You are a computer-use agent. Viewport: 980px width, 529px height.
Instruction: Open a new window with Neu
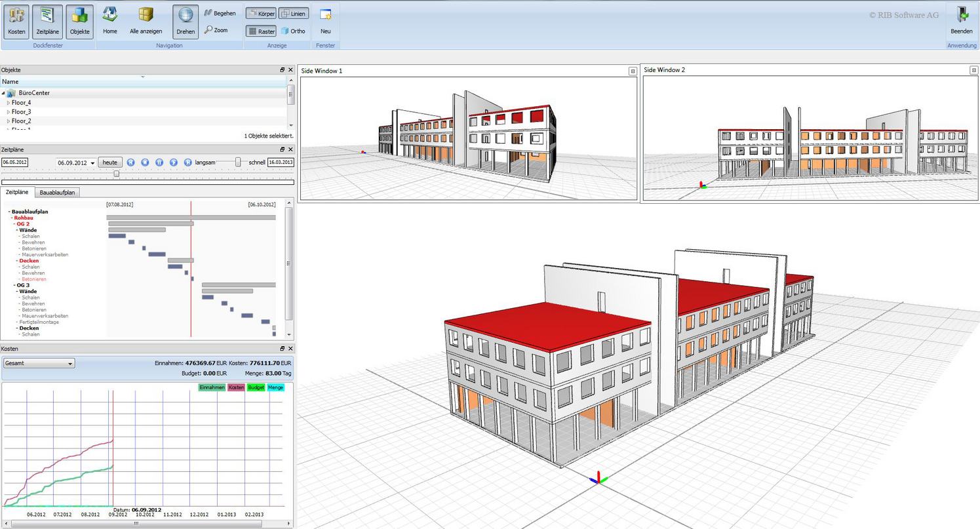pos(325,21)
